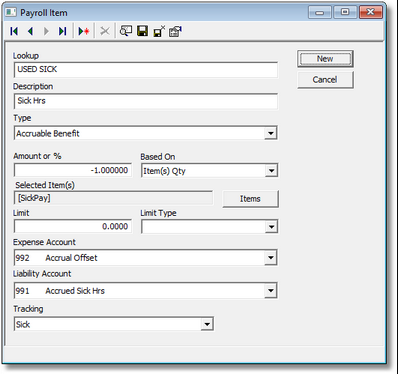Go to the first record
The width and height of the screenshot is (398, 374).
[14, 31]
